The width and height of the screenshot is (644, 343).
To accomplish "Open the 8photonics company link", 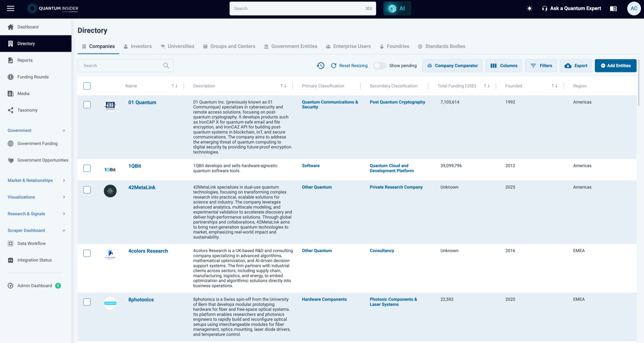I will click(141, 300).
